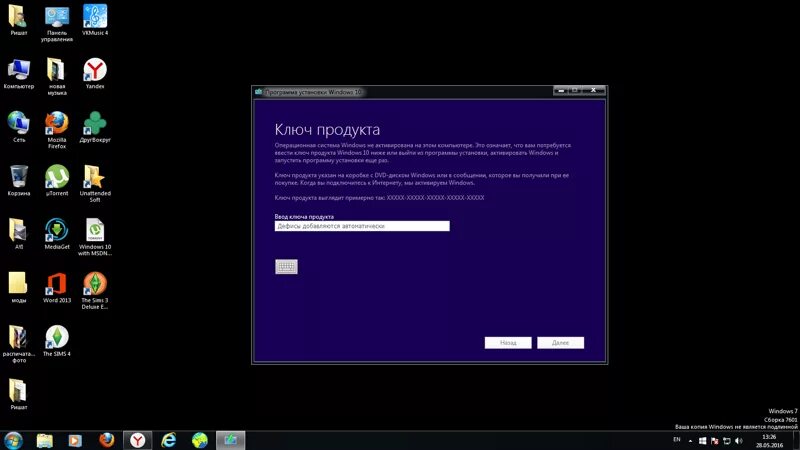Screen dimensions: 800x450
Task: Open MediaGet desktop shortcut
Action: [57, 234]
